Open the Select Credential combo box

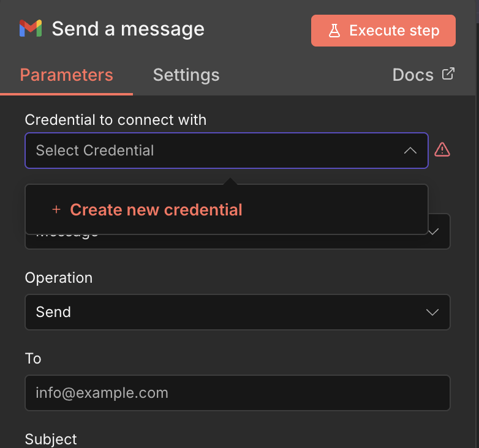pyautogui.click(x=214, y=151)
